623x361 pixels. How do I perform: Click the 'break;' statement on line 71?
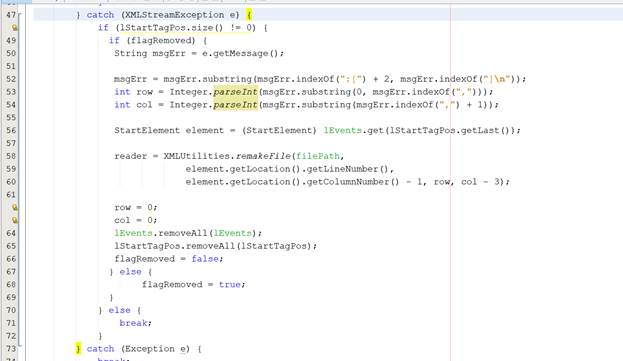click(x=135, y=323)
